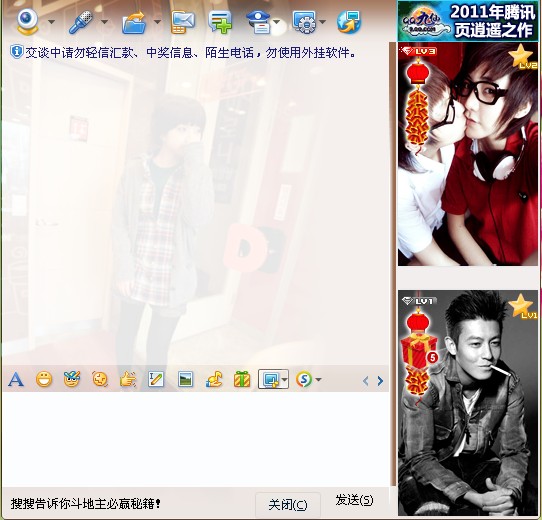Expand the screenshot tool dropdown arrow
The width and height of the screenshot is (542, 520).
(x=284, y=380)
